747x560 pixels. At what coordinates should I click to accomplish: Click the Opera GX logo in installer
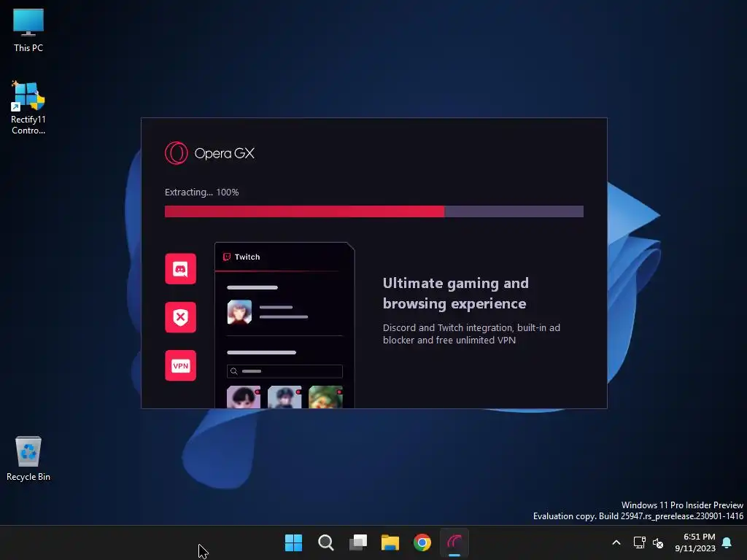coord(209,153)
